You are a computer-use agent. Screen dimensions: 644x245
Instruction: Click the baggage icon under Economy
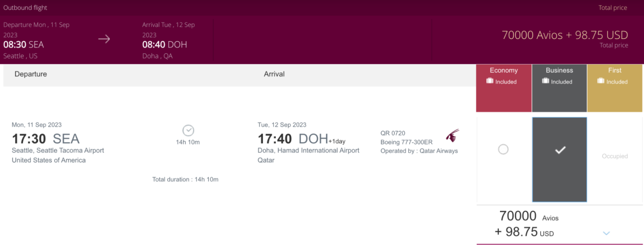[x=490, y=81]
